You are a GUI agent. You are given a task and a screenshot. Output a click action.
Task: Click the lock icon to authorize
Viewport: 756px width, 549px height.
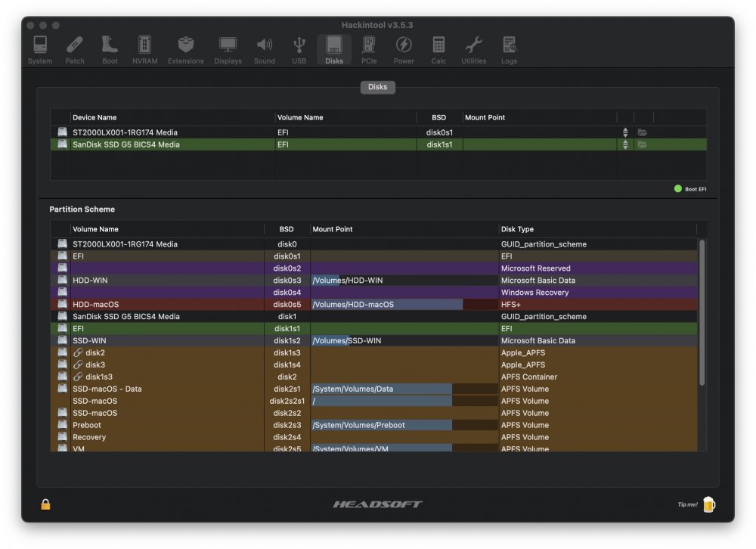45,504
